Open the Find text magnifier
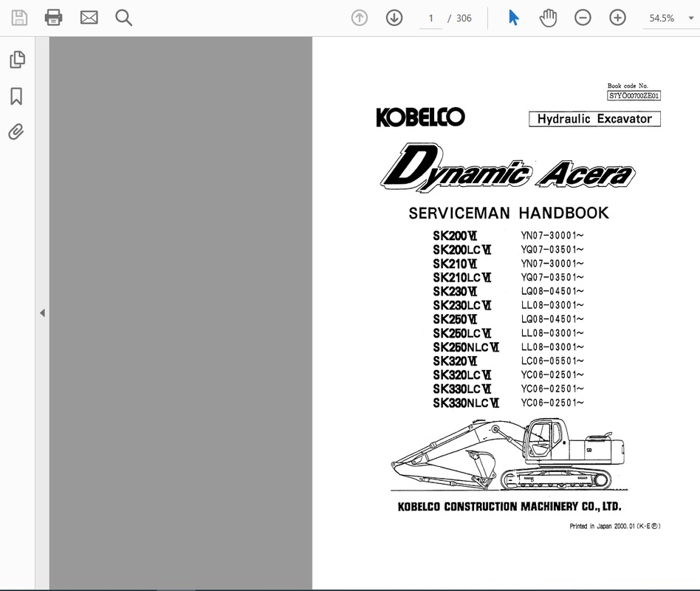700x591 pixels. click(123, 18)
